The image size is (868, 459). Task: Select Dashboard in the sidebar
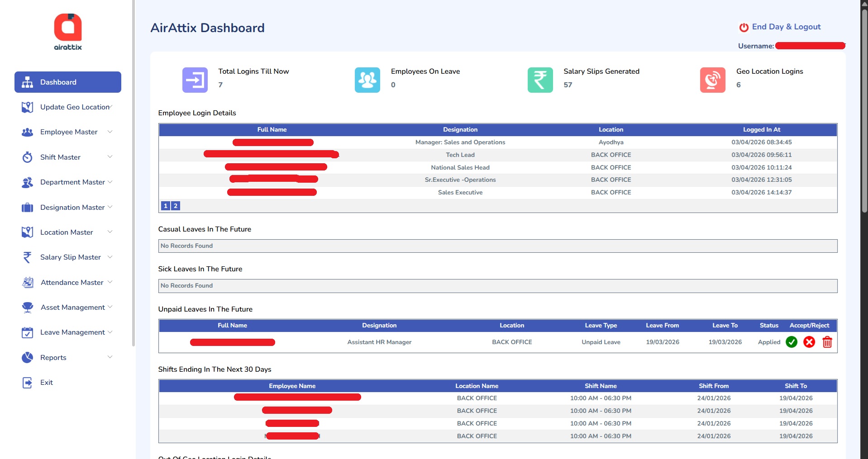(68, 82)
